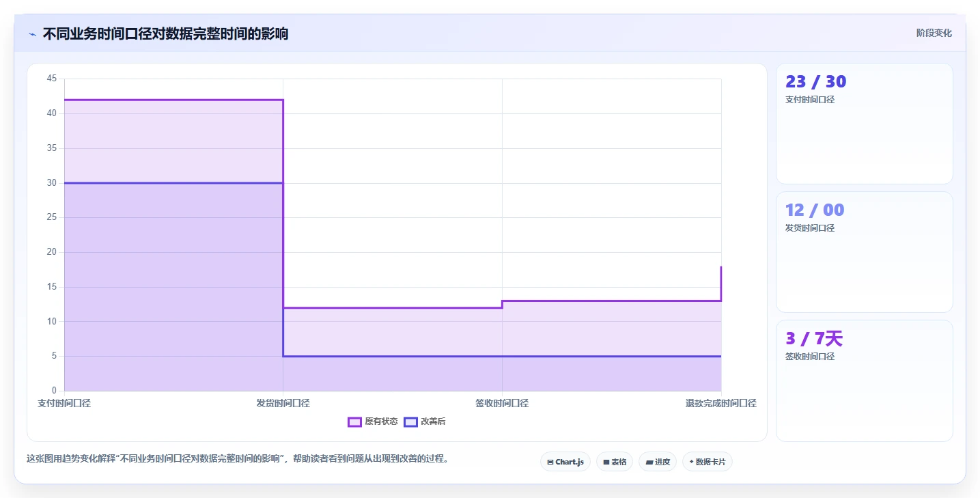Click the chart title 不同业务时间口径对数据完整时间的影响
The height and width of the screenshot is (498, 980).
pyautogui.click(x=165, y=34)
